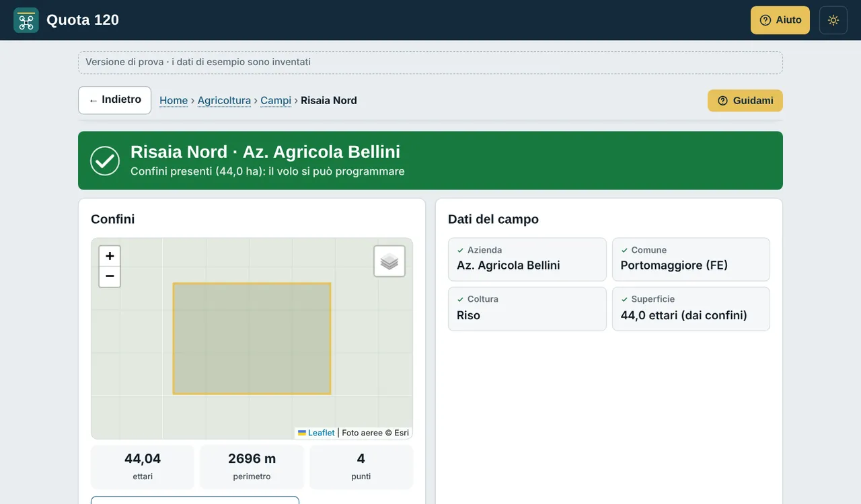Click the Leaflet attribution link
Screen dimensions: 861x504
pyautogui.click(x=316, y=433)
